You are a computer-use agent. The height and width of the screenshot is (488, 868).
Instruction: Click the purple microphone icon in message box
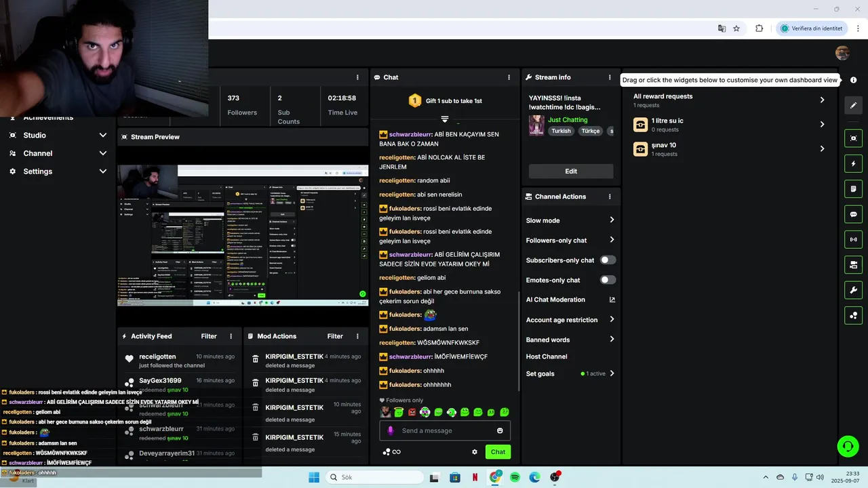390,430
